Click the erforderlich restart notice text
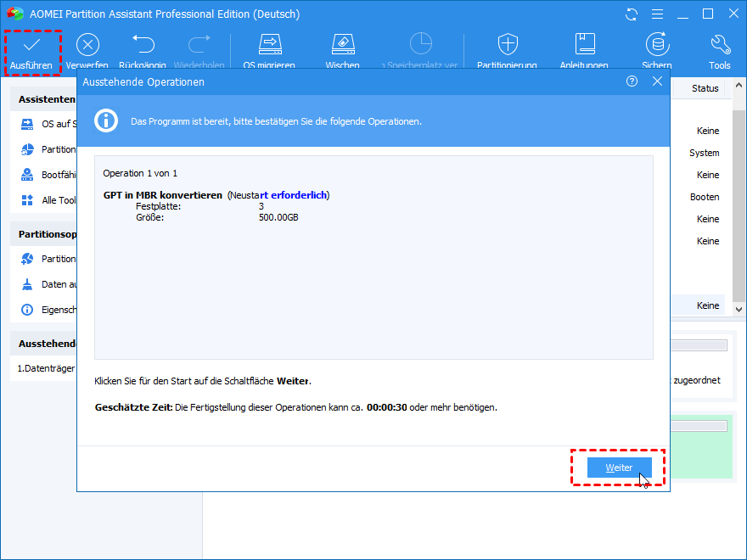747x560 pixels. point(299,195)
